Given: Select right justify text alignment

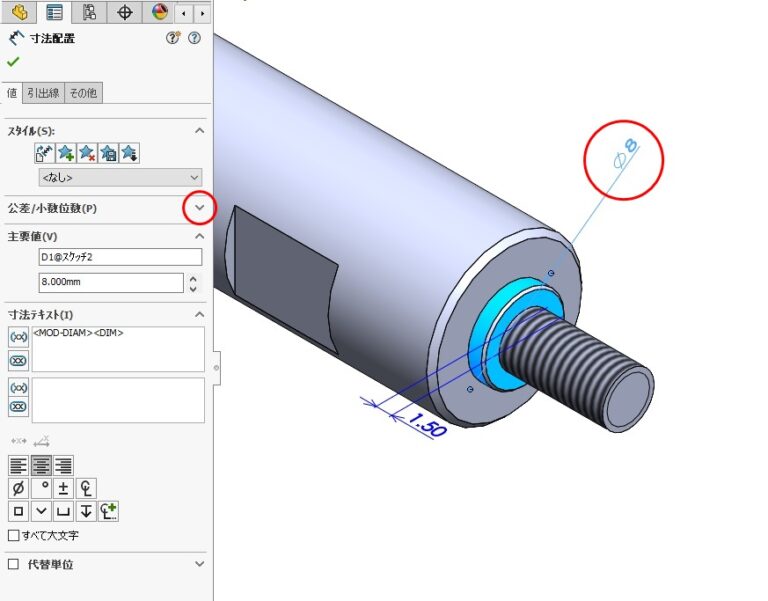Looking at the screenshot, I should (63, 465).
